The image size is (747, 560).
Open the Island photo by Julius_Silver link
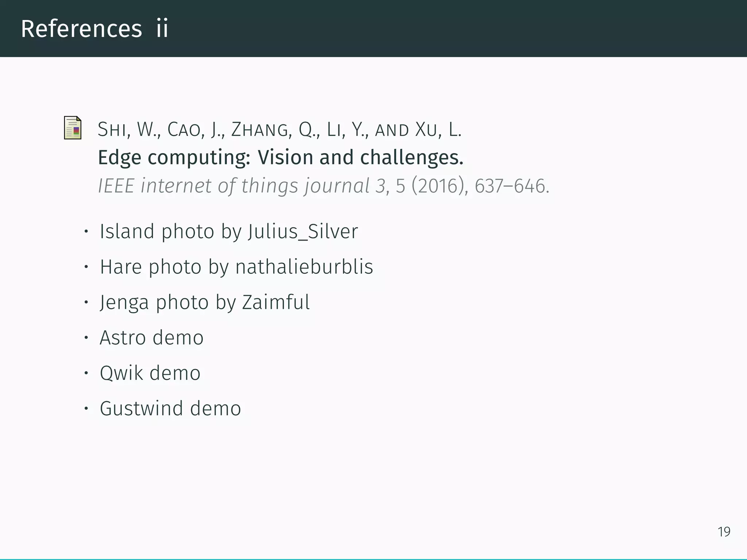[x=229, y=232]
